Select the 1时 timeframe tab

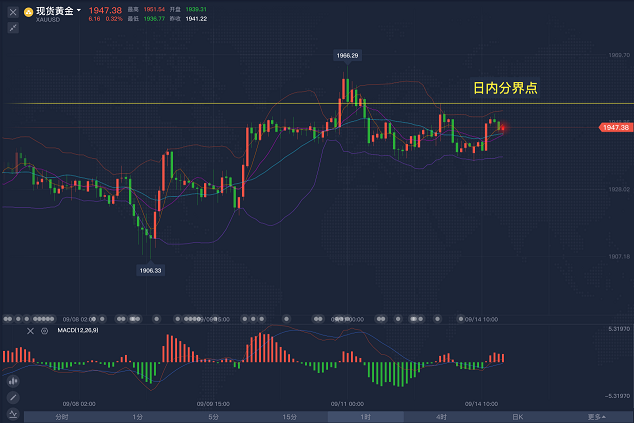pyautogui.click(x=365, y=416)
